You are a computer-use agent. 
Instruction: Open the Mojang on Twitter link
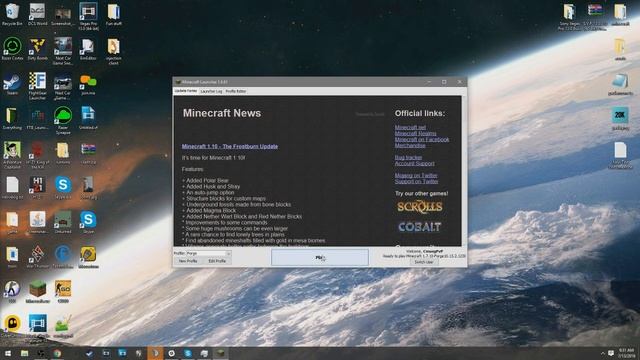tap(416, 176)
